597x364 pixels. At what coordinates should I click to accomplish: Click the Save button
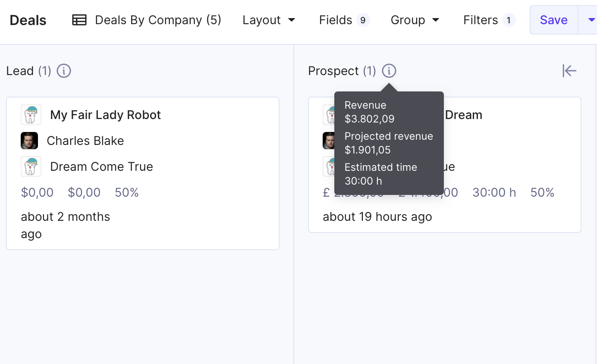pos(554,20)
